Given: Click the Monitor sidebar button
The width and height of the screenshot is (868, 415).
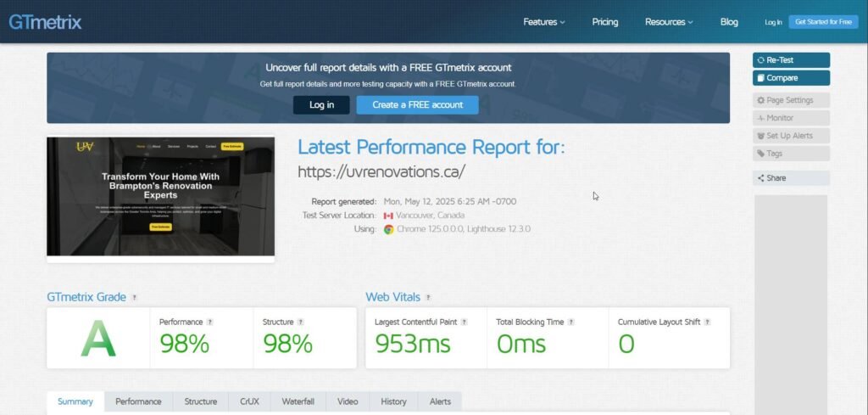Looking at the screenshot, I should click(x=791, y=118).
